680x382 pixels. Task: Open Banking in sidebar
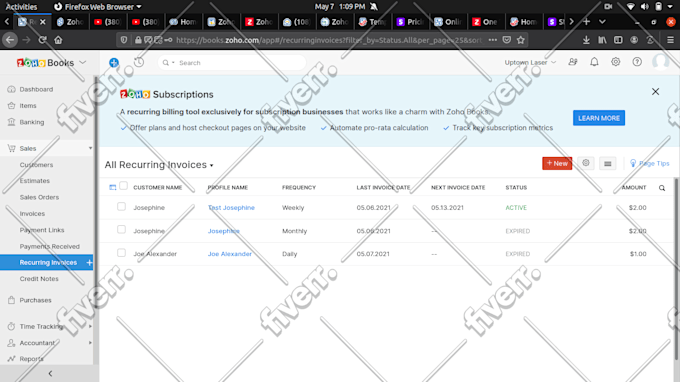click(x=32, y=122)
